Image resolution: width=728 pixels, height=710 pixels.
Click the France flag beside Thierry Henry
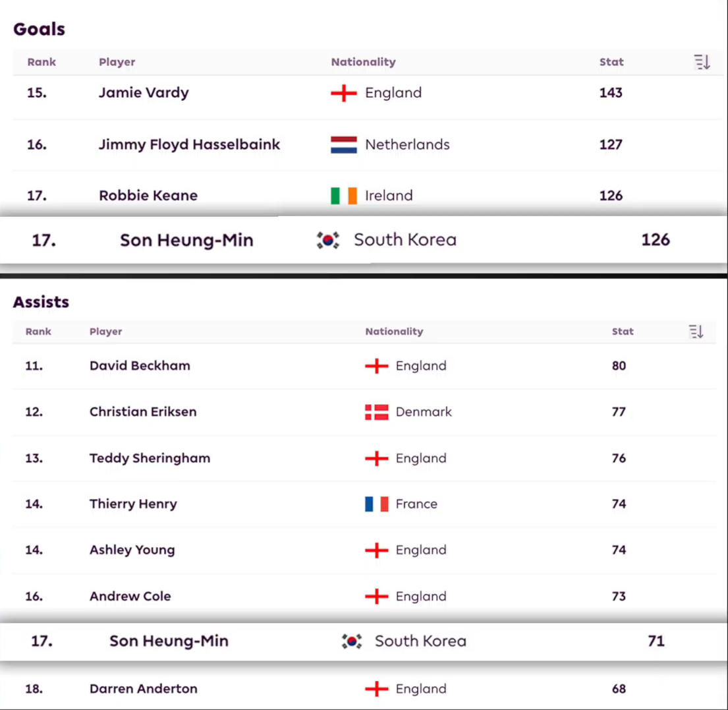(x=376, y=504)
